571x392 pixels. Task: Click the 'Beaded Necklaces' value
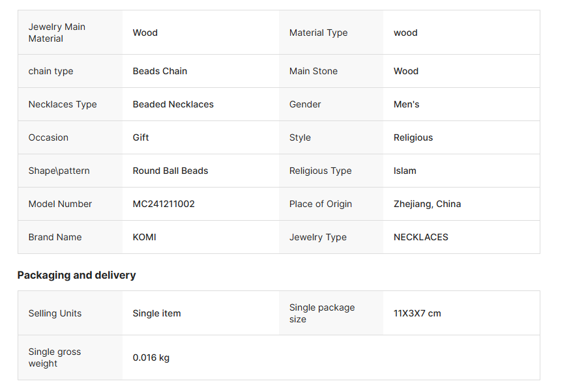tap(173, 104)
